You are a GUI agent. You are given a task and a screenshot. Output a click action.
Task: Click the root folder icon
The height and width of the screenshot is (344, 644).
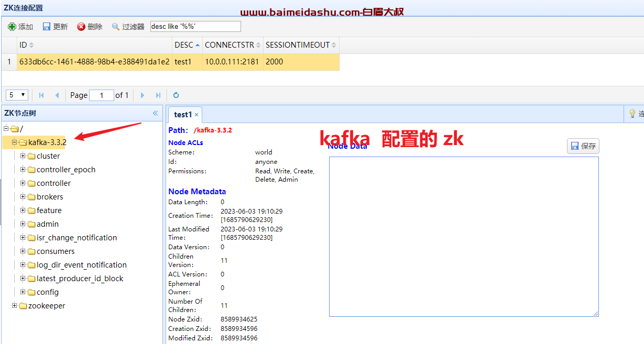[x=14, y=129]
